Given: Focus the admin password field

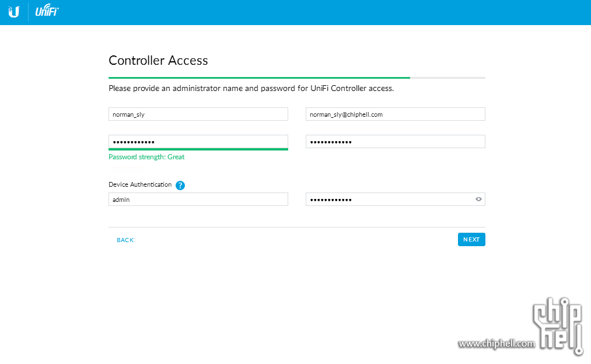Looking at the screenshot, I should pyautogui.click(x=198, y=142).
